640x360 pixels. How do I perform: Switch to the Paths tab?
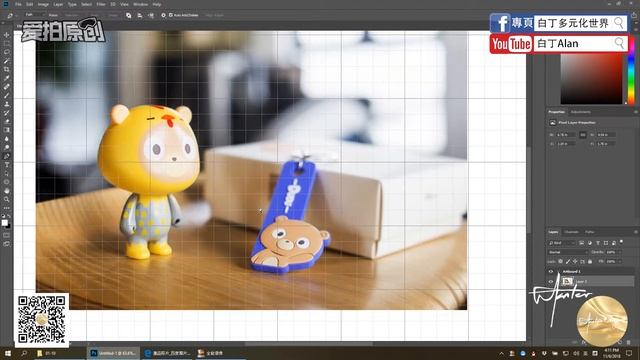pos(589,232)
